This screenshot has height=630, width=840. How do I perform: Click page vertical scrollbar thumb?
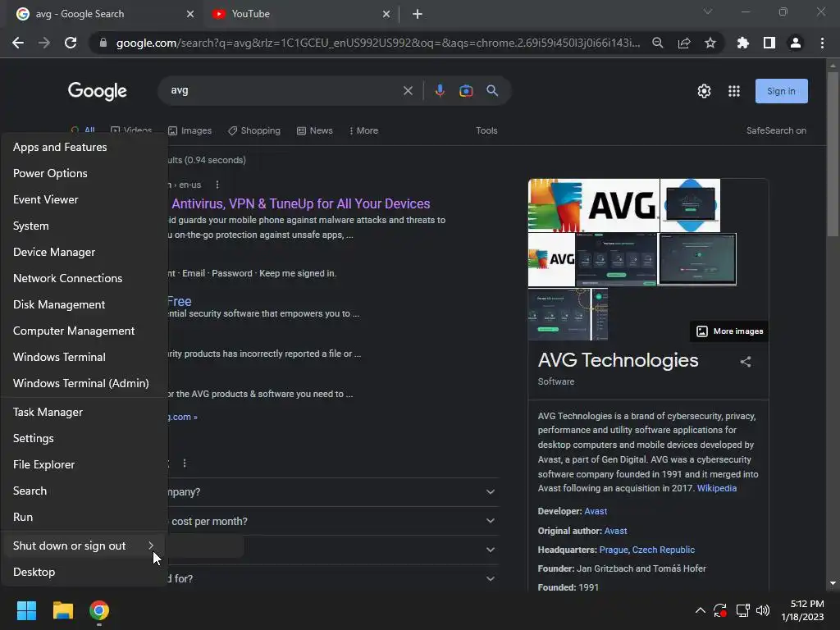[x=833, y=153]
